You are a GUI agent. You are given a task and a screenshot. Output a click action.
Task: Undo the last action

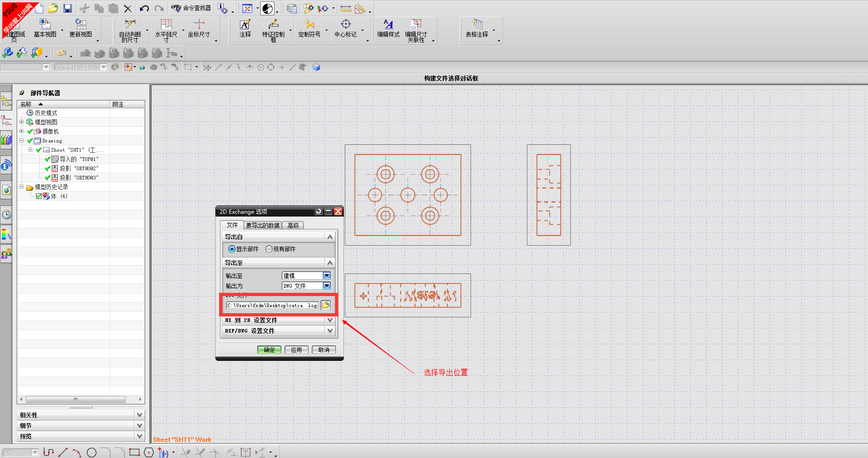coord(144,8)
